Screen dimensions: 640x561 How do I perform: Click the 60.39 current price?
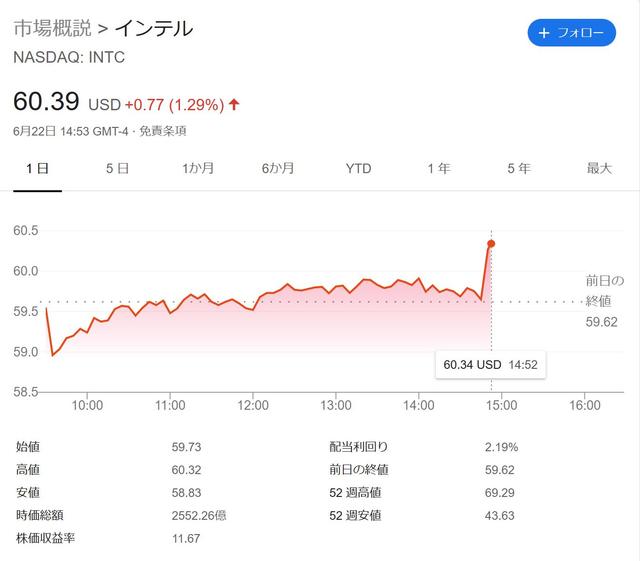pos(47,102)
